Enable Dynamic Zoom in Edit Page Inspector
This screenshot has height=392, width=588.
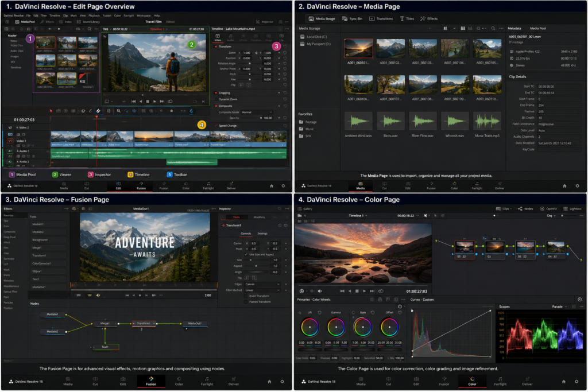click(216, 99)
